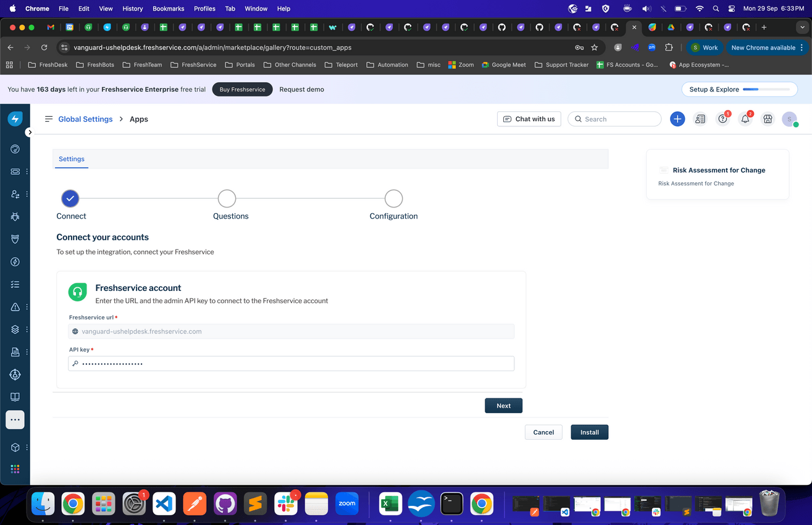Open the Solutions book icon in sidebar
The image size is (812, 525).
click(15, 397)
